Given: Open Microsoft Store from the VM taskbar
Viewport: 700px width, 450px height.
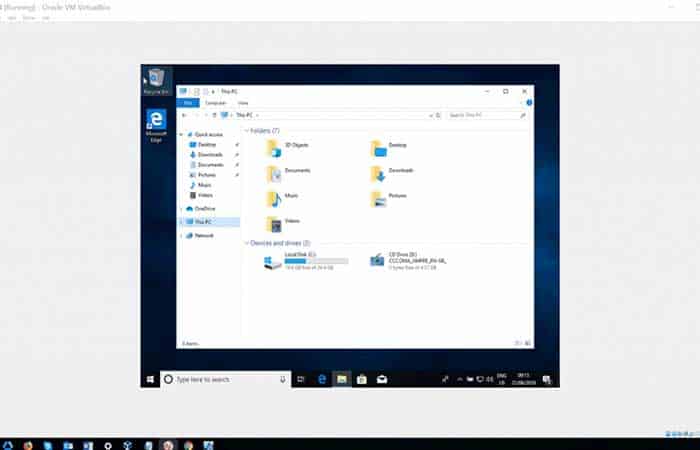Looking at the screenshot, I should pos(362,379).
